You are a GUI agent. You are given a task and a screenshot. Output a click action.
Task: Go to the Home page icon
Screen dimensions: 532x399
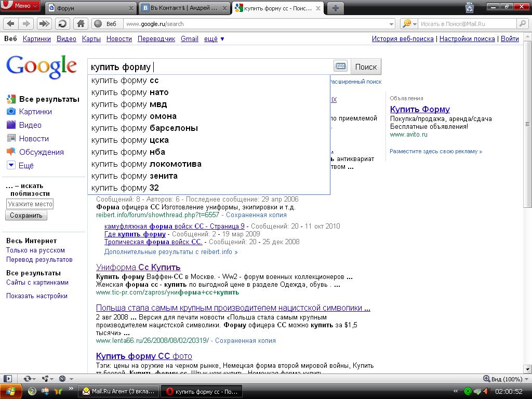(x=81, y=24)
